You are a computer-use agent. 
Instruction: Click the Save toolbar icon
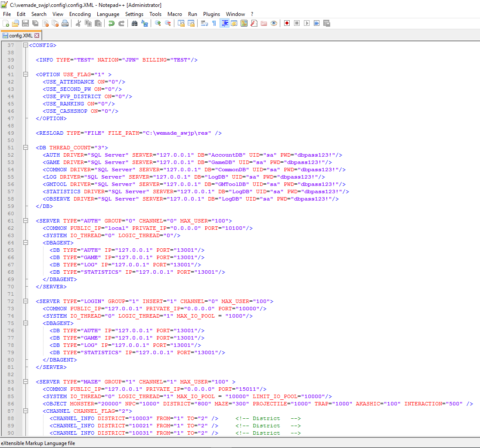[x=25, y=23]
